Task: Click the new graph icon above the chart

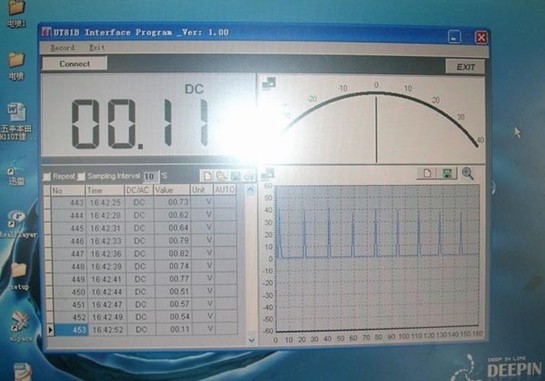Action: coord(427,173)
